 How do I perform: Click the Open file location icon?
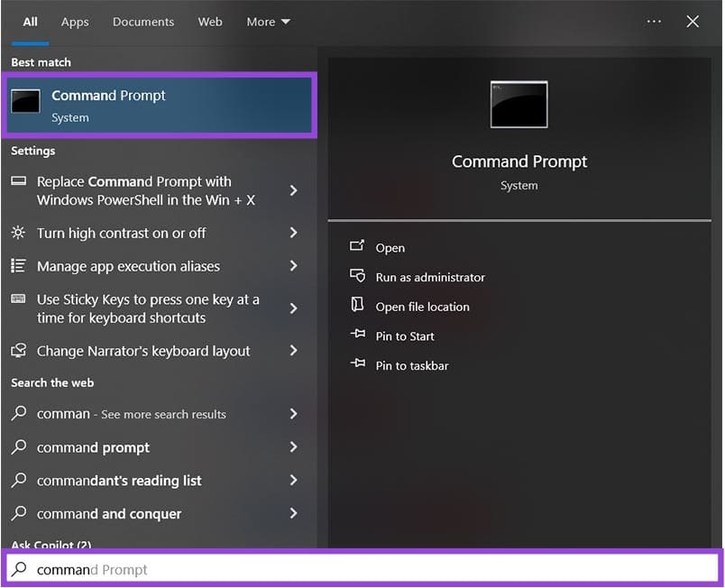pyautogui.click(x=357, y=306)
